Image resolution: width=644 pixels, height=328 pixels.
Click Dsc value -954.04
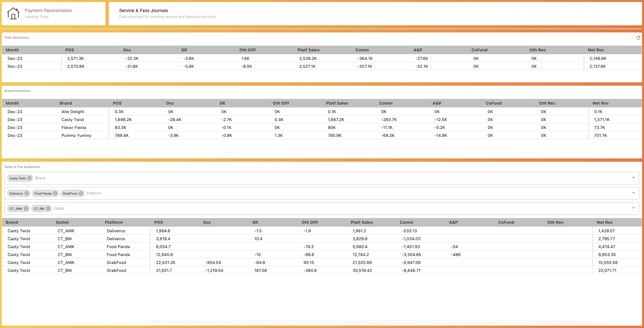coord(213,262)
